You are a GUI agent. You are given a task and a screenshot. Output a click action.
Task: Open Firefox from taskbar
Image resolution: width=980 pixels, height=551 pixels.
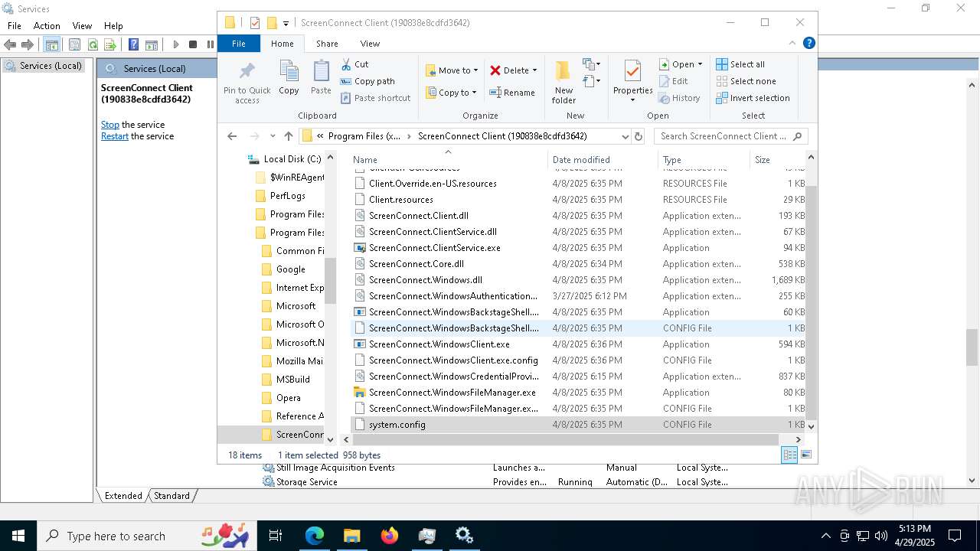(390, 536)
